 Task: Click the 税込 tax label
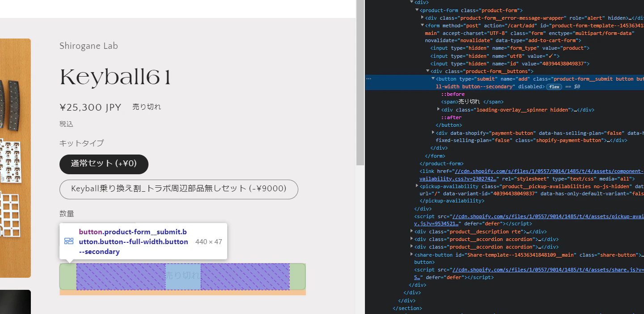click(66, 124)
